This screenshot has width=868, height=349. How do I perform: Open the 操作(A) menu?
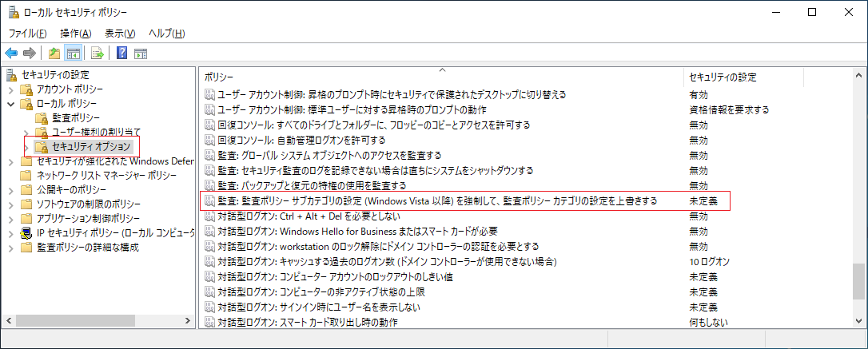pos(75,34)
